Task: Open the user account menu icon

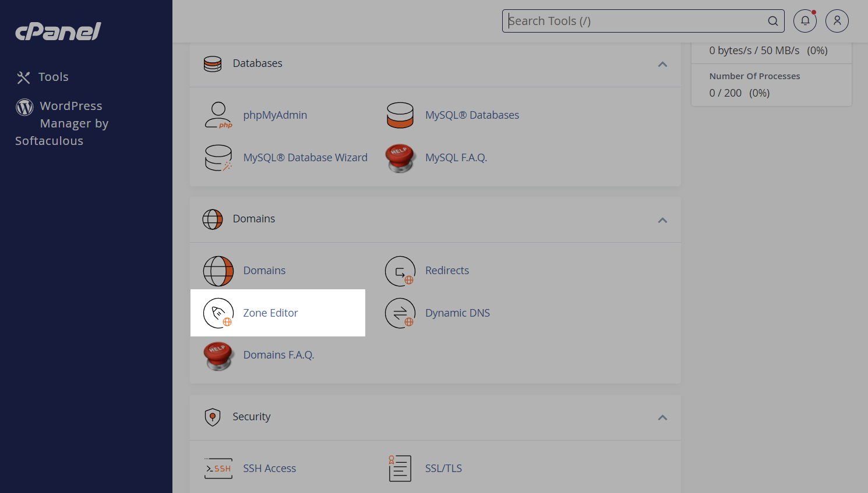Action: pos(837,21)
